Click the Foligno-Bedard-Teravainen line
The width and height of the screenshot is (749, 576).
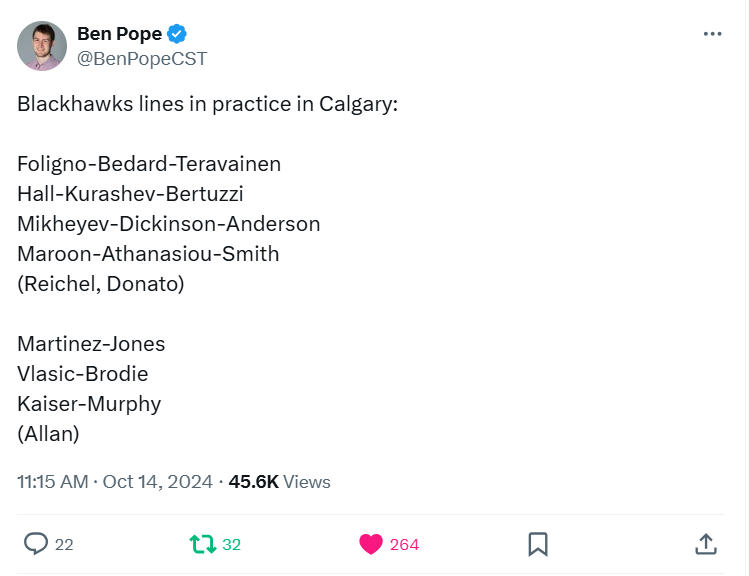(149, 164)
